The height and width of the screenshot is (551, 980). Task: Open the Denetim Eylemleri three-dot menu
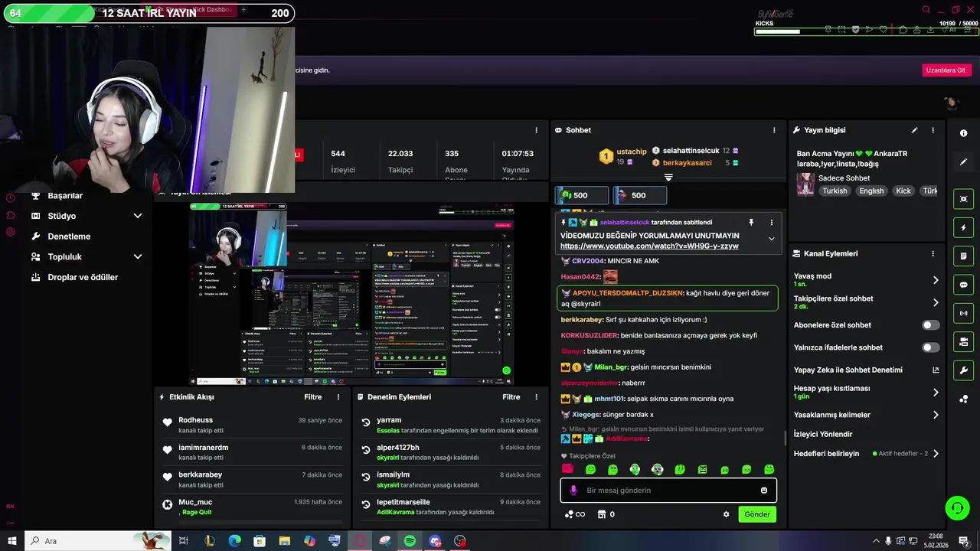click(x=537, y=397)
